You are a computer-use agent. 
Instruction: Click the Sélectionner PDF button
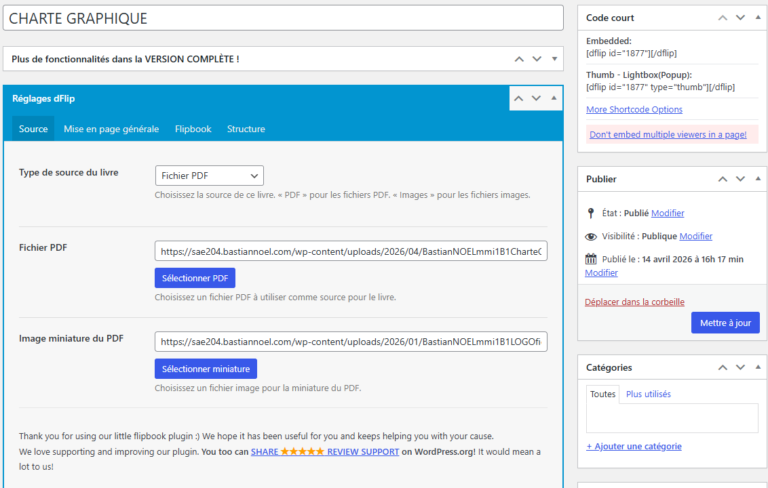point(195,278)
